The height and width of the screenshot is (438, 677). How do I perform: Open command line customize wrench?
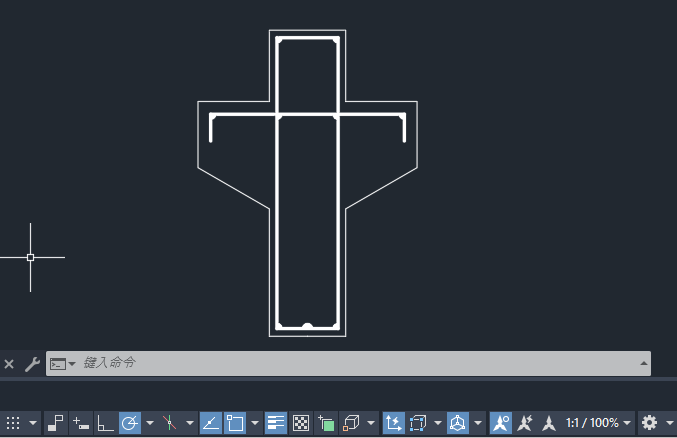pyautogui.click(x=32, y=364)
